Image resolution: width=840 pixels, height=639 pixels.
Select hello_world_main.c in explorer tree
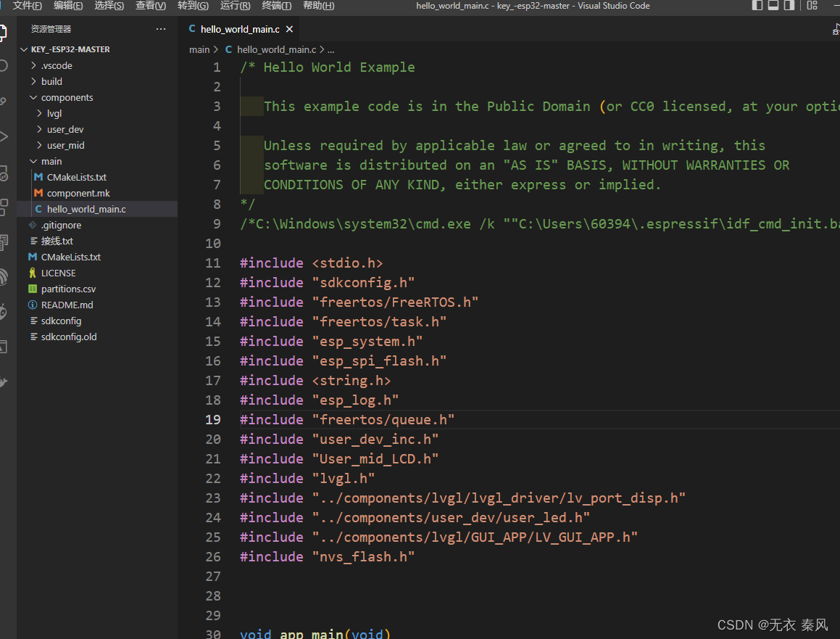(x=97, y=209)
